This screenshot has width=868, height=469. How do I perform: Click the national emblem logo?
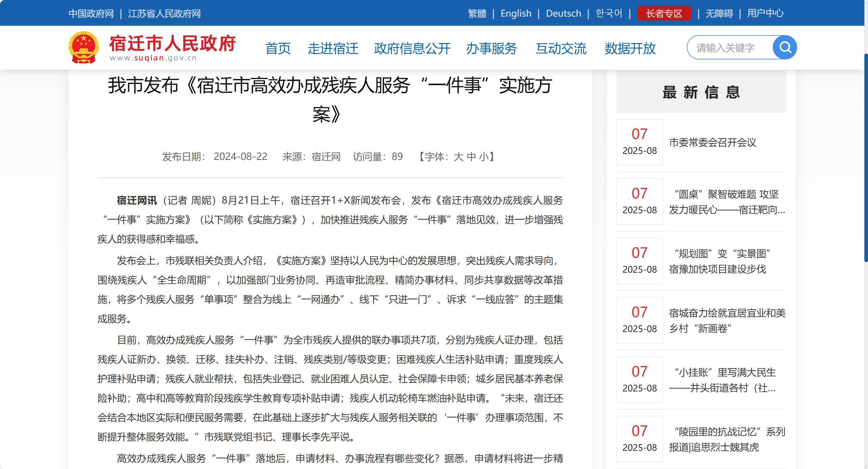coord(84,48)
